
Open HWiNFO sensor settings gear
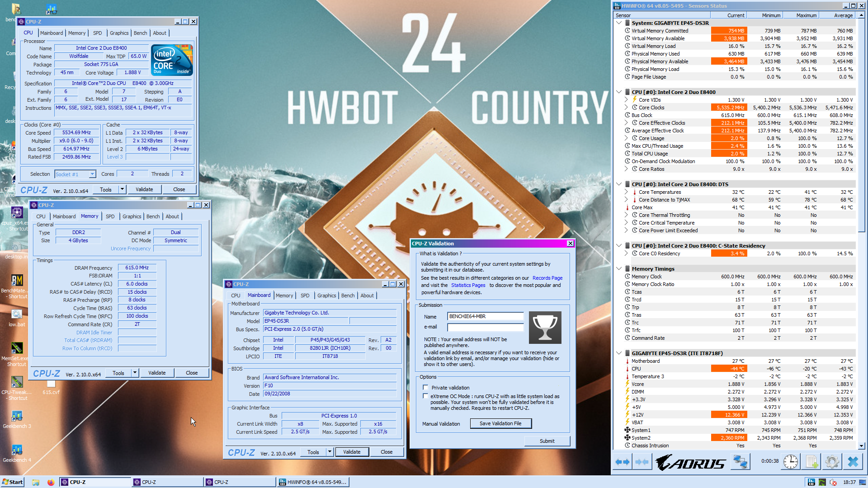(x=832, y=462)
